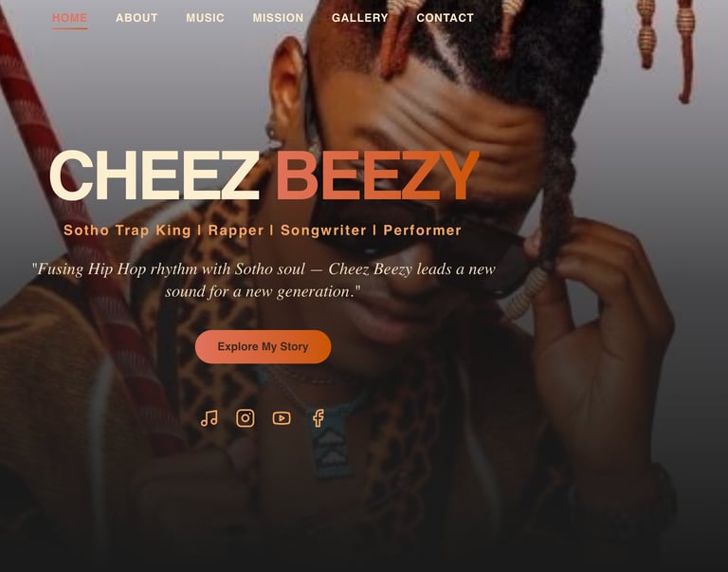The image size is (728, 572).
Task: Open the music note streaming icon
Action: click(x=209, y=418)
